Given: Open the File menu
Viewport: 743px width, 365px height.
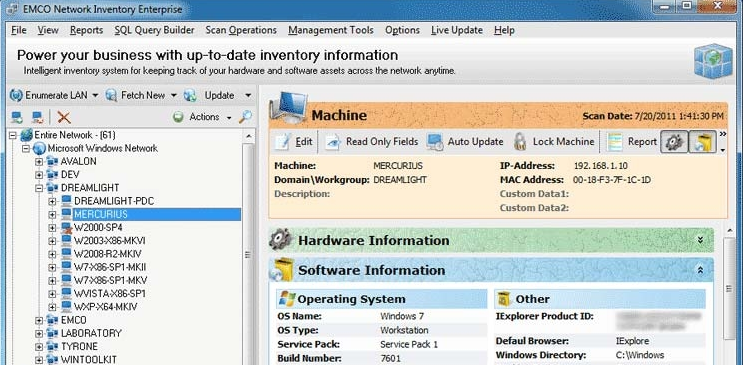Looking at the screenshot, I should pos(19,30).
